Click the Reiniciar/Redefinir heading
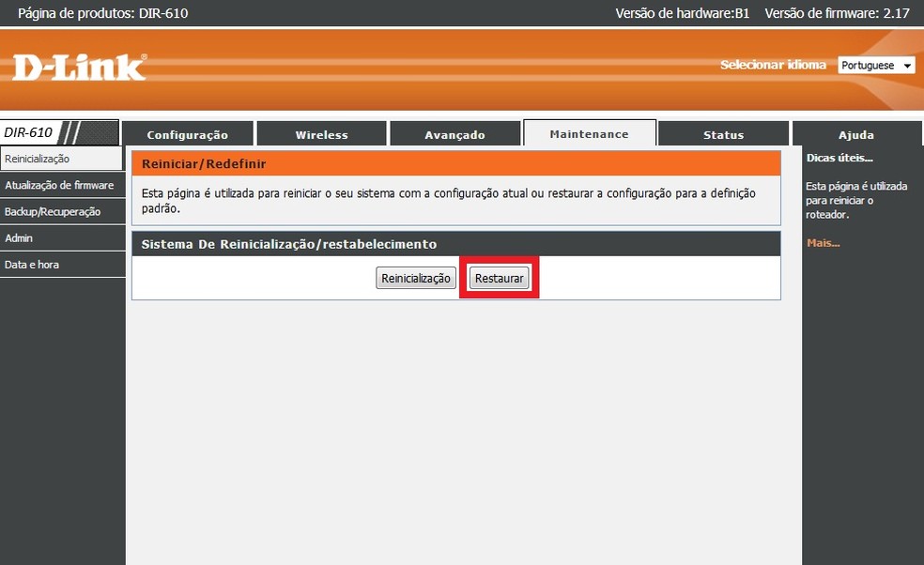 pyautogui.click(x=204, y=164)
